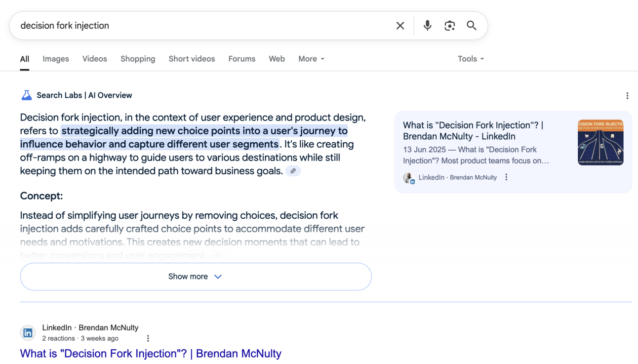Viewport: 638px width, 364px height.
Task: Switch to the Web tab
Action: click(x=277, y=59)
